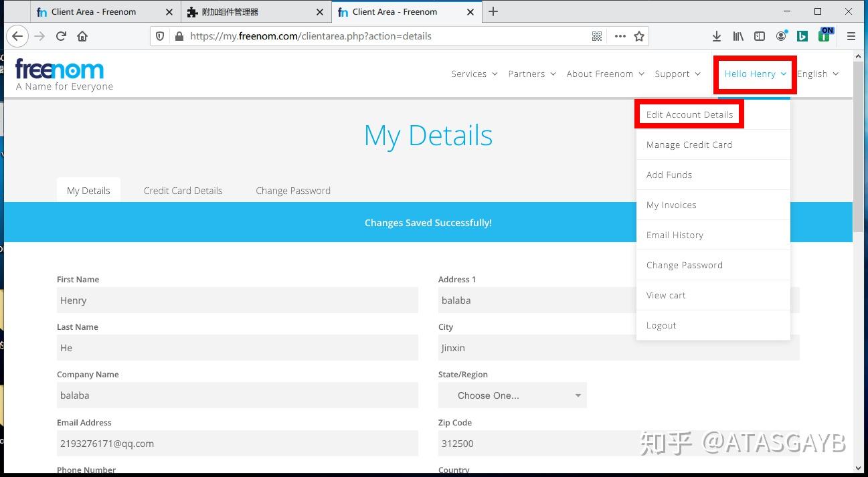868x477 pixels.
Task: Click the browser Forward arrow button
Action: coord(39,36)
